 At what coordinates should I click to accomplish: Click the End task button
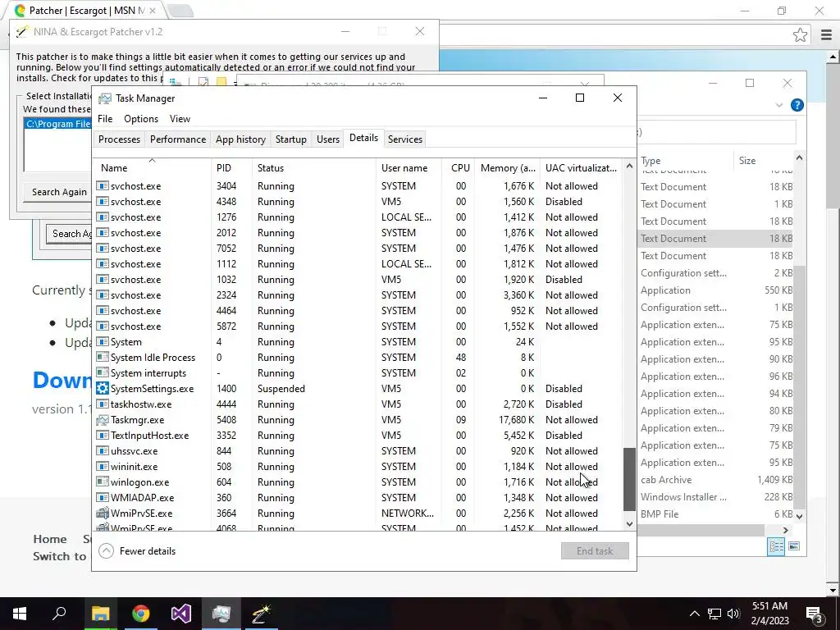[595, 551]
